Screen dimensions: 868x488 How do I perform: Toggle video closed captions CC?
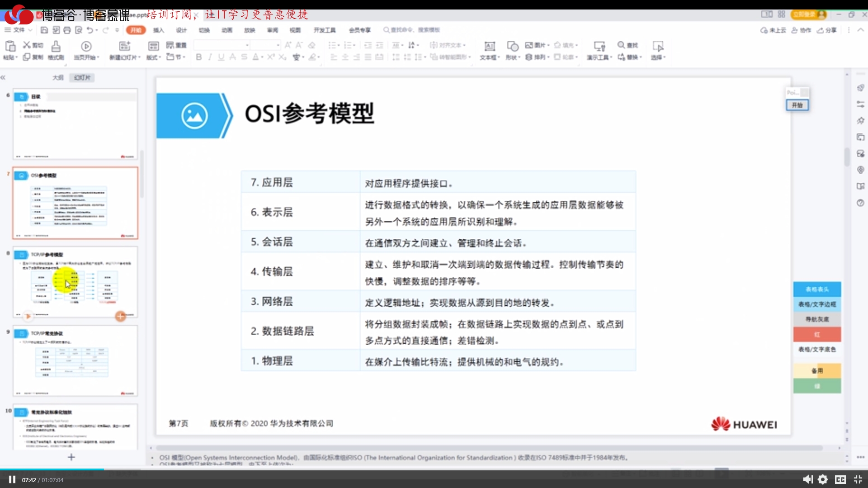(x=840, y=479)
